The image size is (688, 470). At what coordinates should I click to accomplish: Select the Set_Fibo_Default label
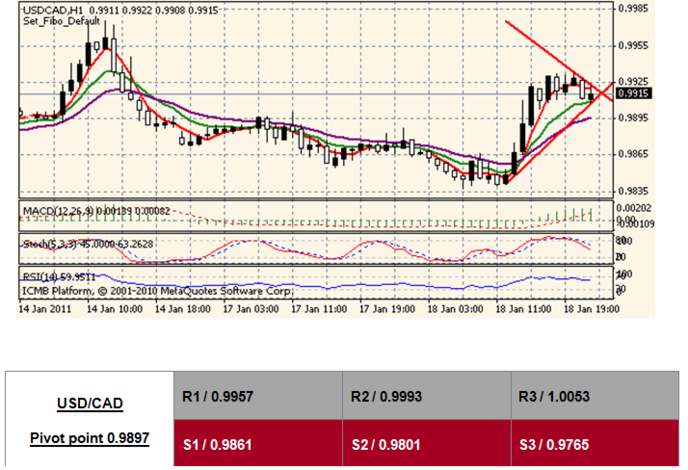click(56, 20)
